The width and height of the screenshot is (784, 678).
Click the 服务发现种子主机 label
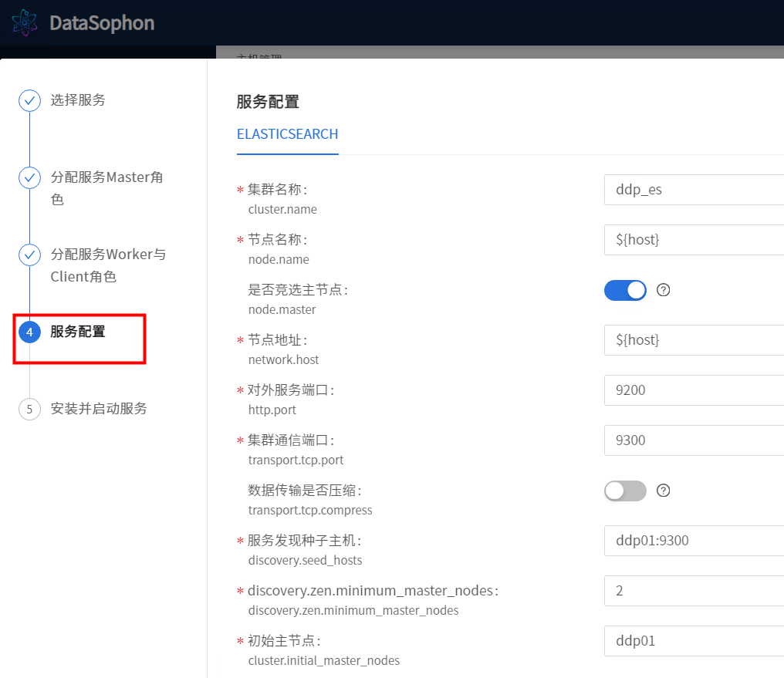[x=305, y=540]
